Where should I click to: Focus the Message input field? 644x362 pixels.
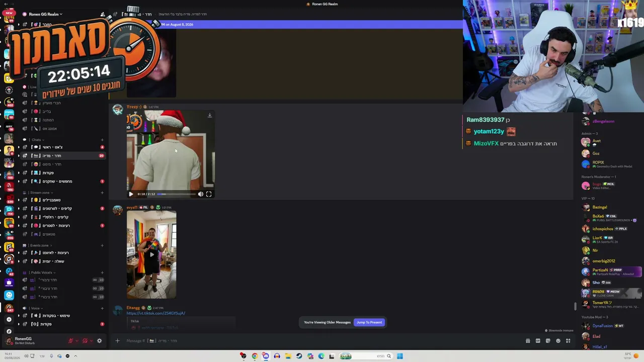coord(322,341)
